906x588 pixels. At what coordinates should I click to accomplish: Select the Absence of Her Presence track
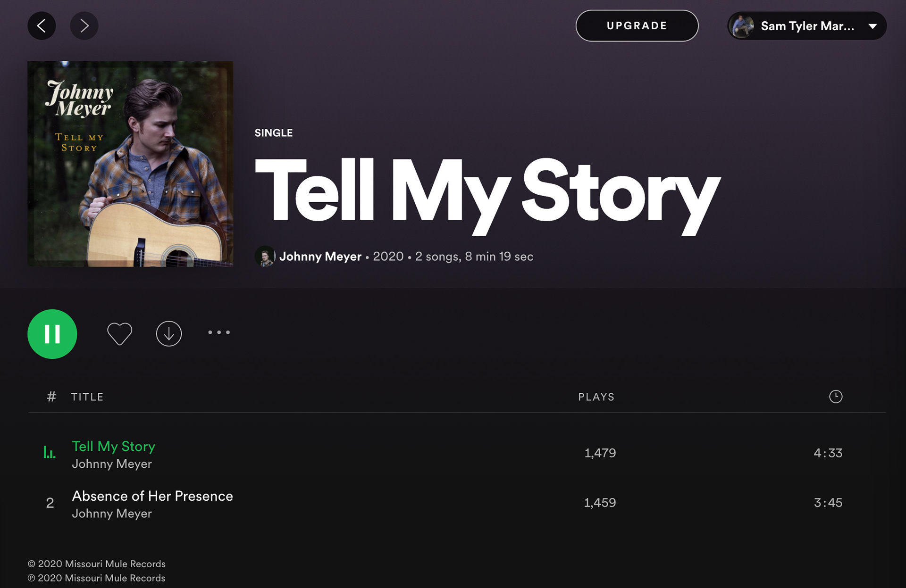(x=152, y=496)
